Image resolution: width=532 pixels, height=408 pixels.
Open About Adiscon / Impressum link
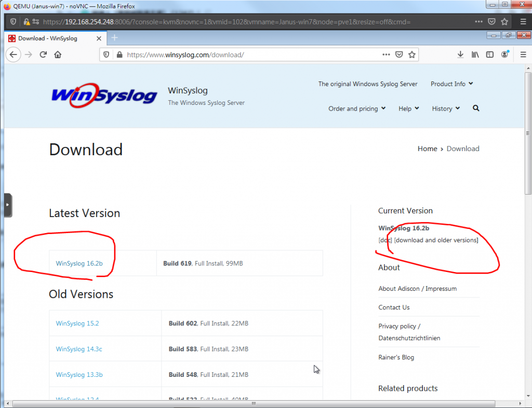pyautogui.click(x=417, y=289)
